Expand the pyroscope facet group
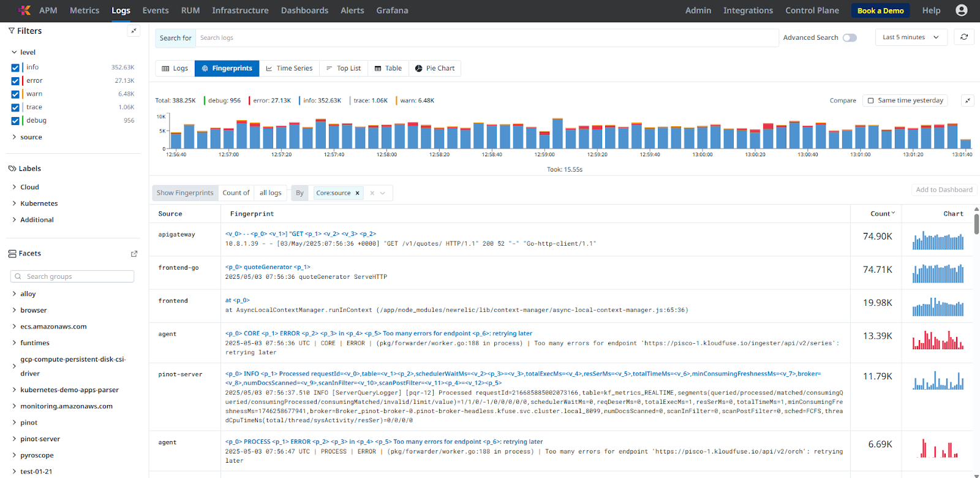The height and width of the screenshot is (478, 980). click(x=14, y=455)
